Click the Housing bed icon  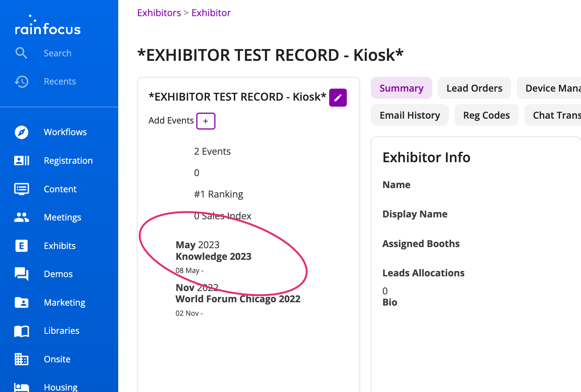tap(21, 387)
